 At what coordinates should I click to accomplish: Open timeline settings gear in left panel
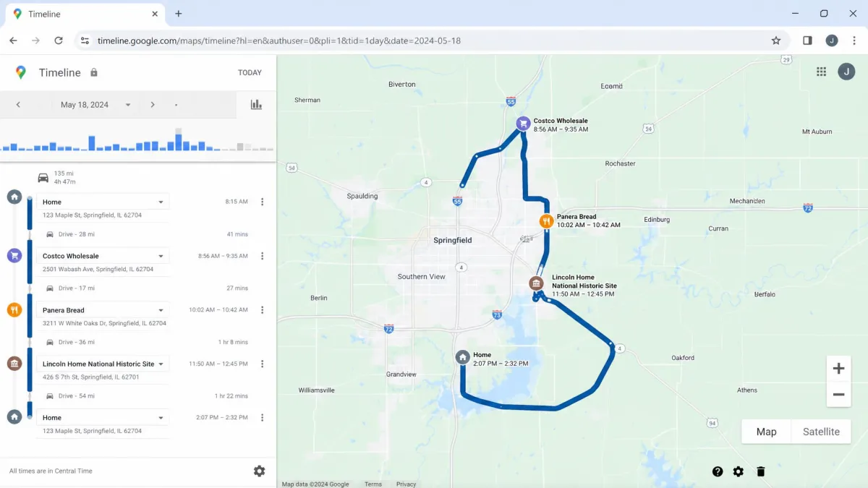[259, 471]
